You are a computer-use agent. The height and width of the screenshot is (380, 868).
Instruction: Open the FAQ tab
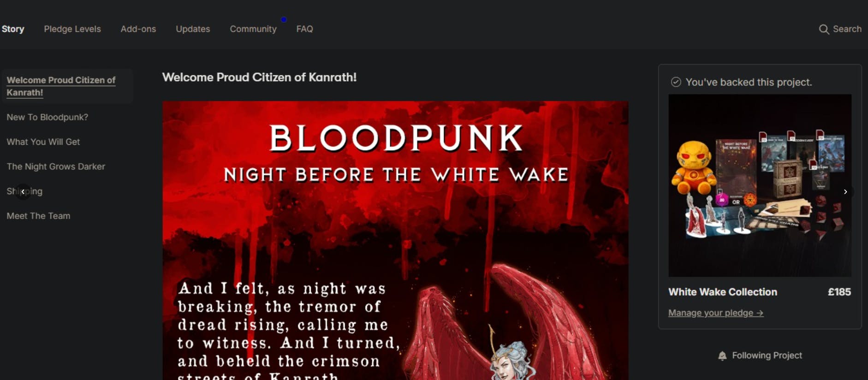coord(304,29)
